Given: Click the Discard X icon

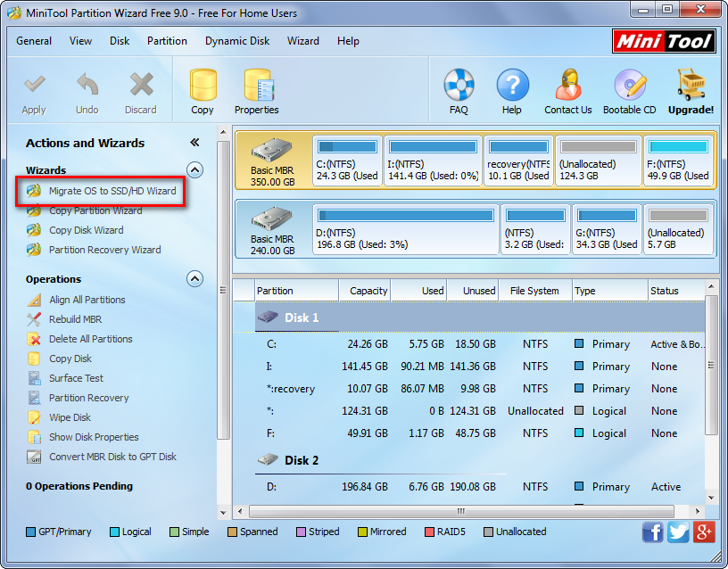Looking at the screenshot, I should pos(141,85).
